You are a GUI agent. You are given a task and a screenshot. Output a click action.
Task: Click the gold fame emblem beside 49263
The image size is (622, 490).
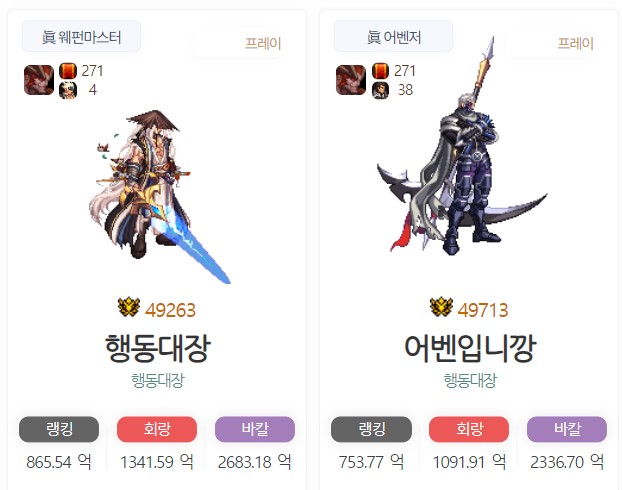pos(129,307)
